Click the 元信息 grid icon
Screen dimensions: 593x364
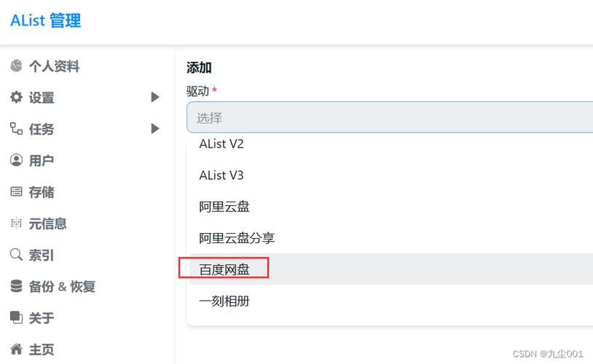[x=16, y=223]
